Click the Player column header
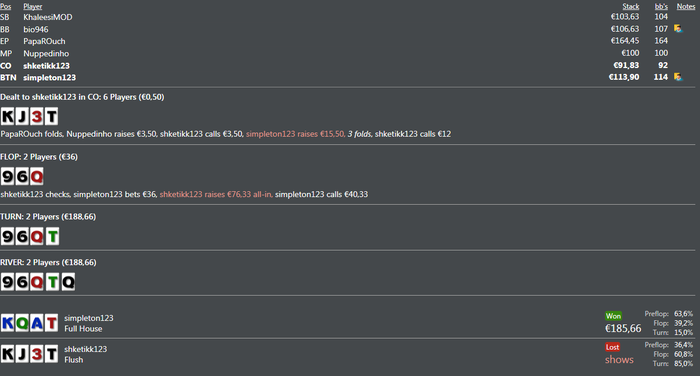Screen dimensions: 700x376 (33, 6)
